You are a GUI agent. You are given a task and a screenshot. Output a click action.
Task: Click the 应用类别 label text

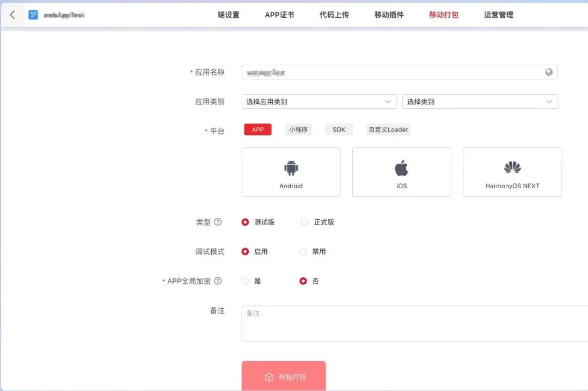(210, 102)
